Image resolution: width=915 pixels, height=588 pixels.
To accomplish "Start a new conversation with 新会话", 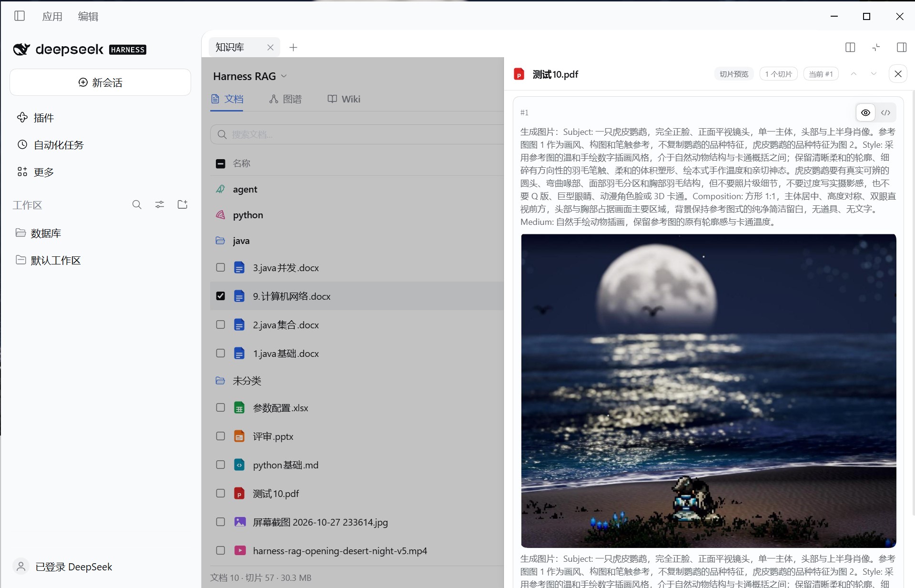I will tap(100, 82).
